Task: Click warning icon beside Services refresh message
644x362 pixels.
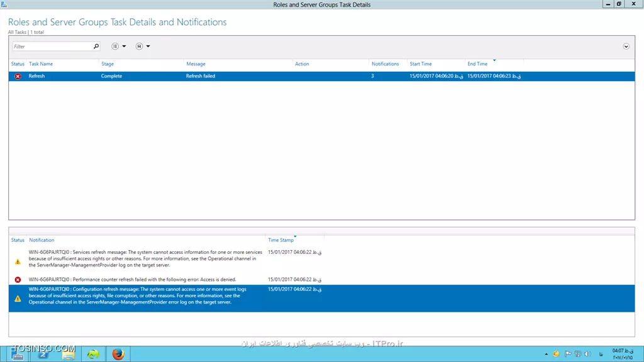Action: (18, 261)
